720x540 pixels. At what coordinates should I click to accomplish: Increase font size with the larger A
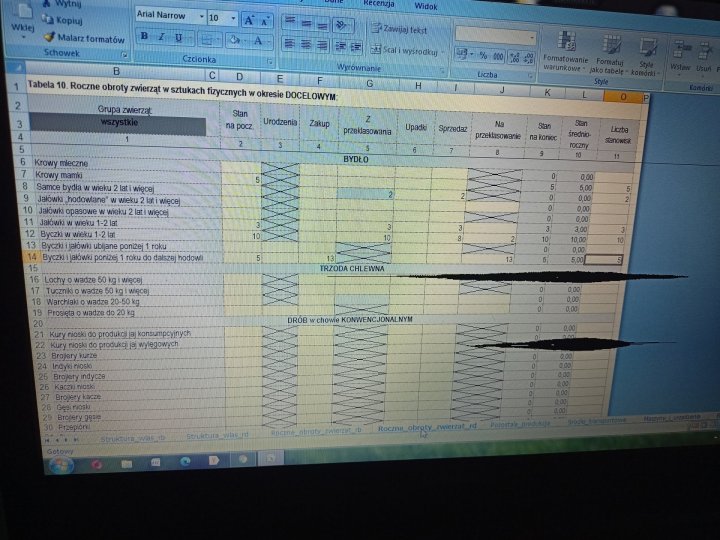[250, 20]
